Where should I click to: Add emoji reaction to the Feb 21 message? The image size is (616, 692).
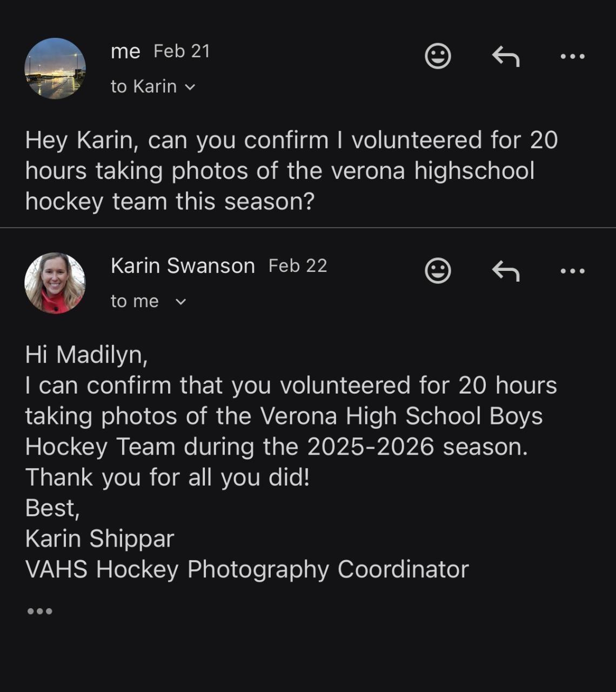438,56
